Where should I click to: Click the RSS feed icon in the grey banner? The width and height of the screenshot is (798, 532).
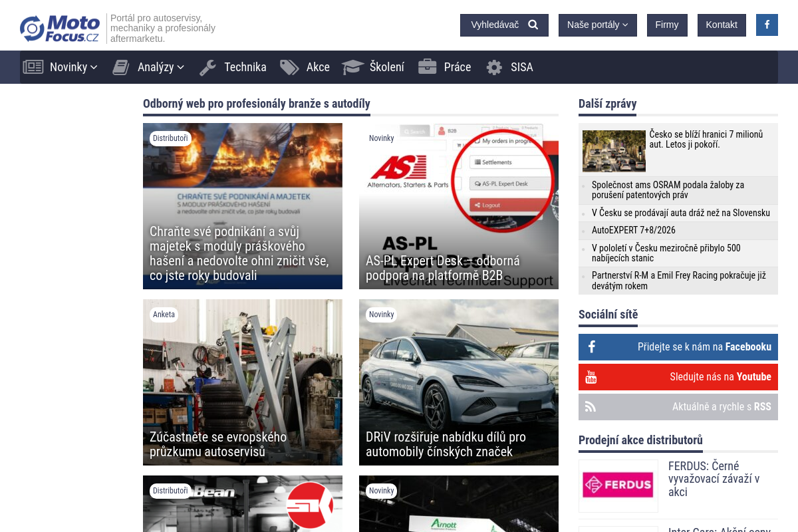[x=591, y=406]
